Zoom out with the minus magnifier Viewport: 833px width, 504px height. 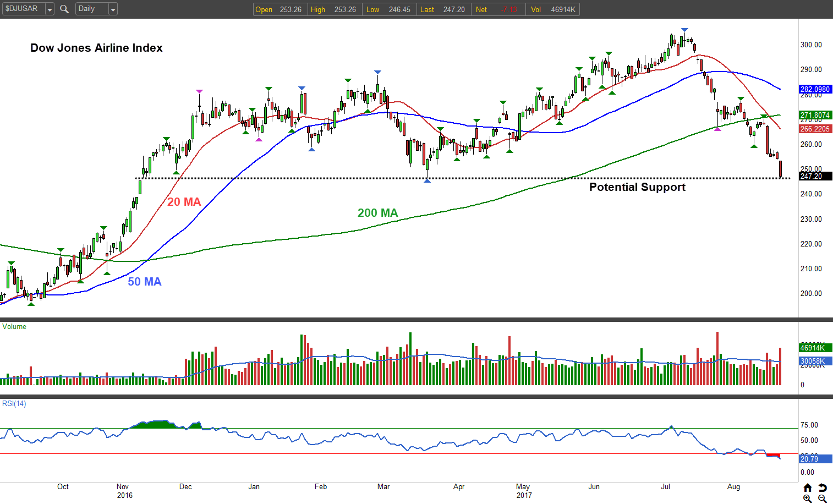[823, 498]
